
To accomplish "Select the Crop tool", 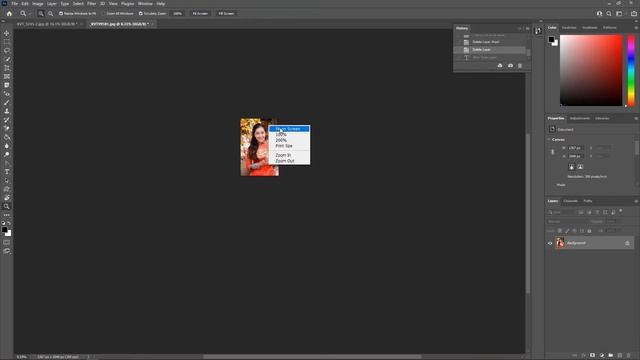I will [7, 68].
